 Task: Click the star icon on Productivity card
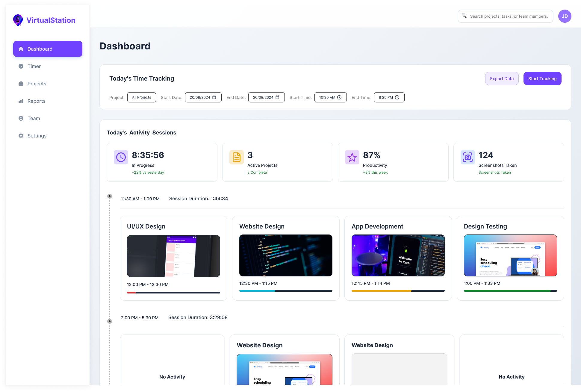tap(352, 157)
